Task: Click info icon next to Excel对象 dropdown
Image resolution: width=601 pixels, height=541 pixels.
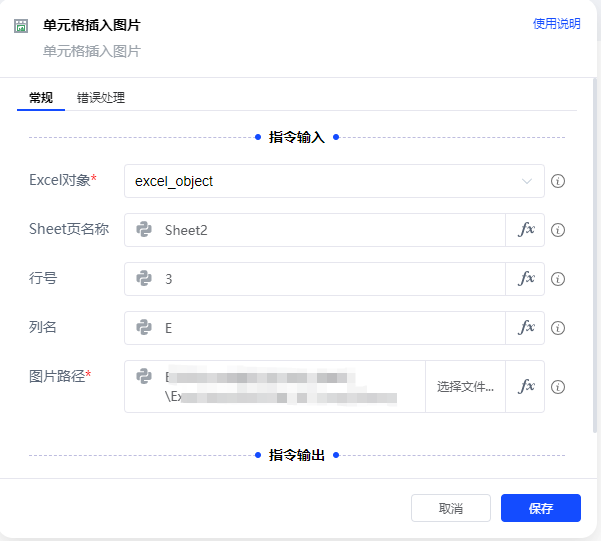Action: tap(559, 182)
